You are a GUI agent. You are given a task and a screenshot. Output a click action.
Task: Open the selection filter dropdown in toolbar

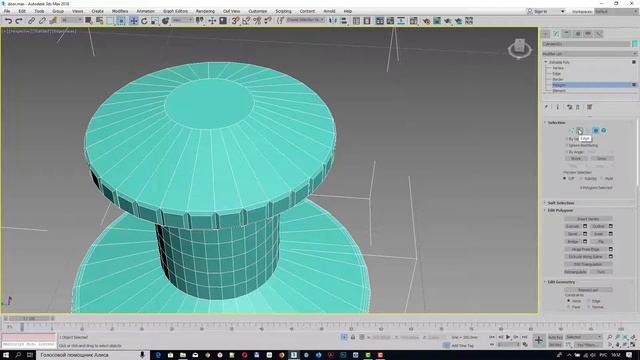(71, 20)
